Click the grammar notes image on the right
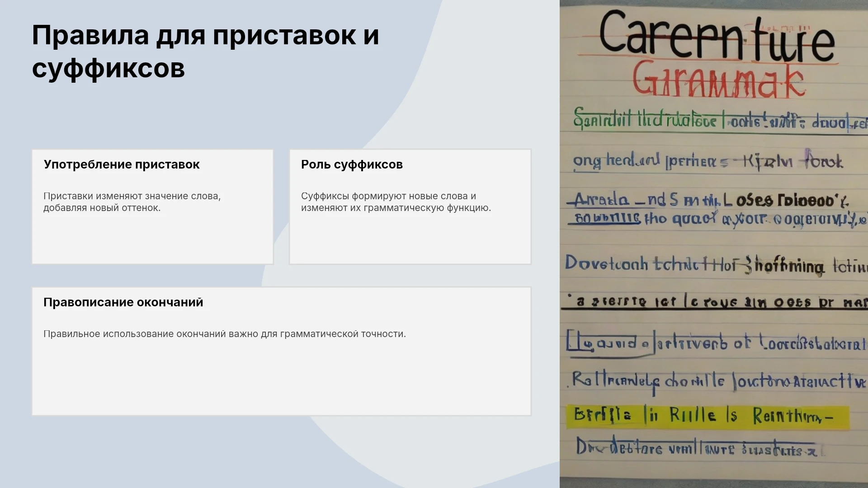Viewport: 868px width, 488px height. (x=714, y=244)
